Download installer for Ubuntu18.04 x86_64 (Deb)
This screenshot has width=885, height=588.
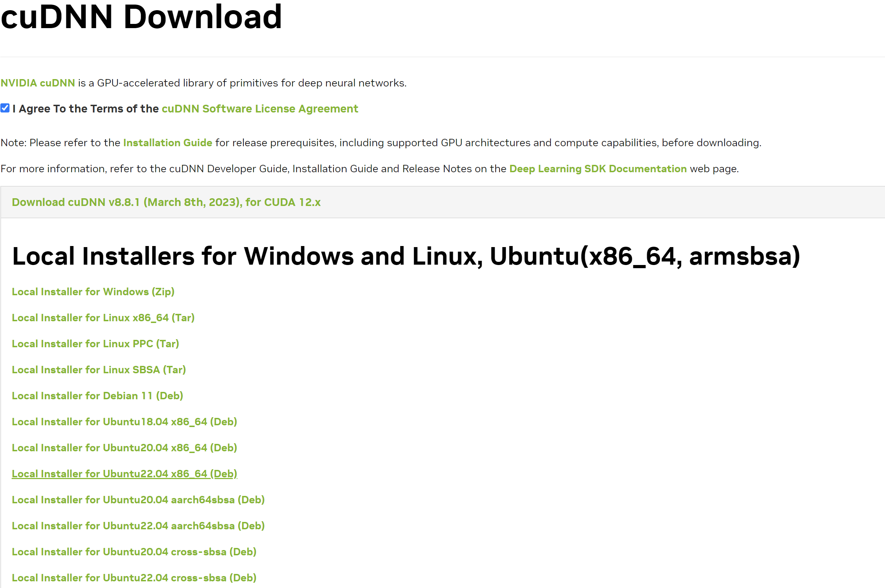(124, 421)
